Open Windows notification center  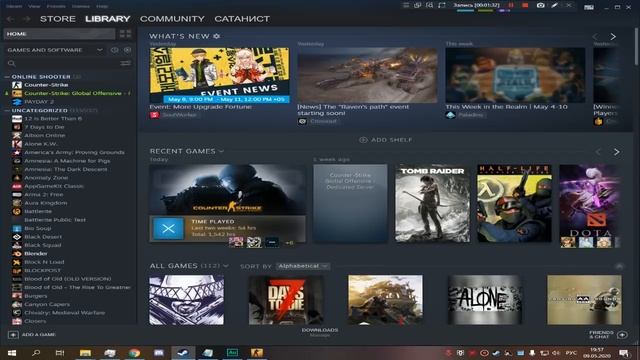[623, 353]
